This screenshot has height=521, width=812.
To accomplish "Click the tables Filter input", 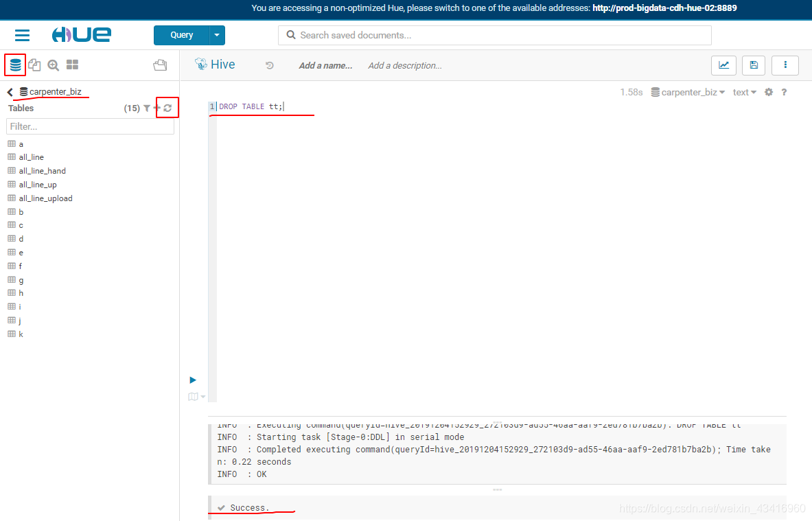I will click(90, 126).
